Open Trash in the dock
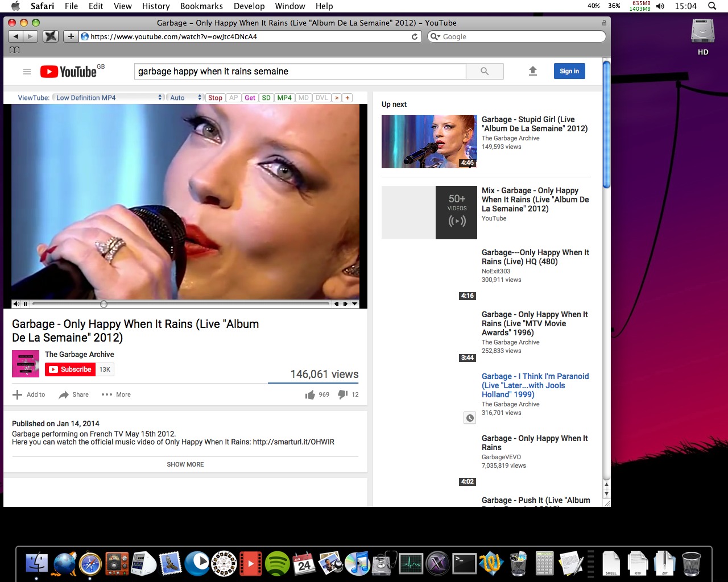The height and width of the screenshot is (582, 728). click(x=692, y=564)
